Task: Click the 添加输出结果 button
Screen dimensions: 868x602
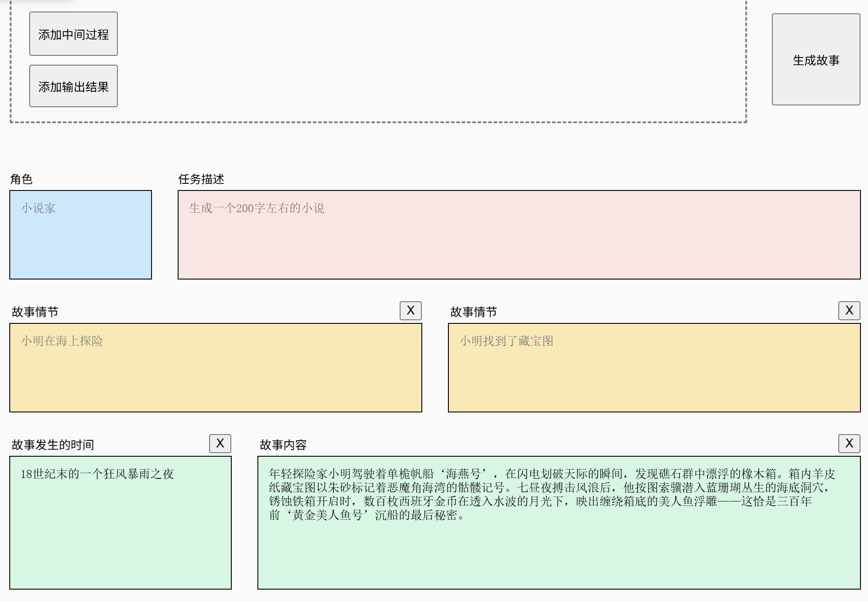Action: point(73,86)
